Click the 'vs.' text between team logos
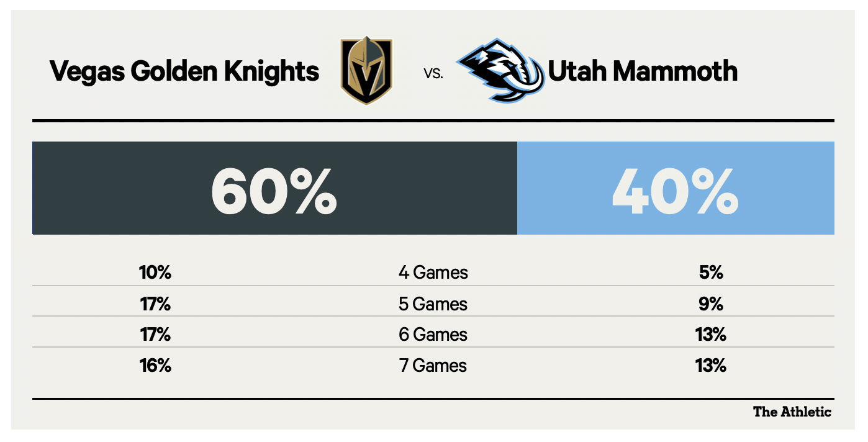The image size is (868, 442). pos(433,73)
